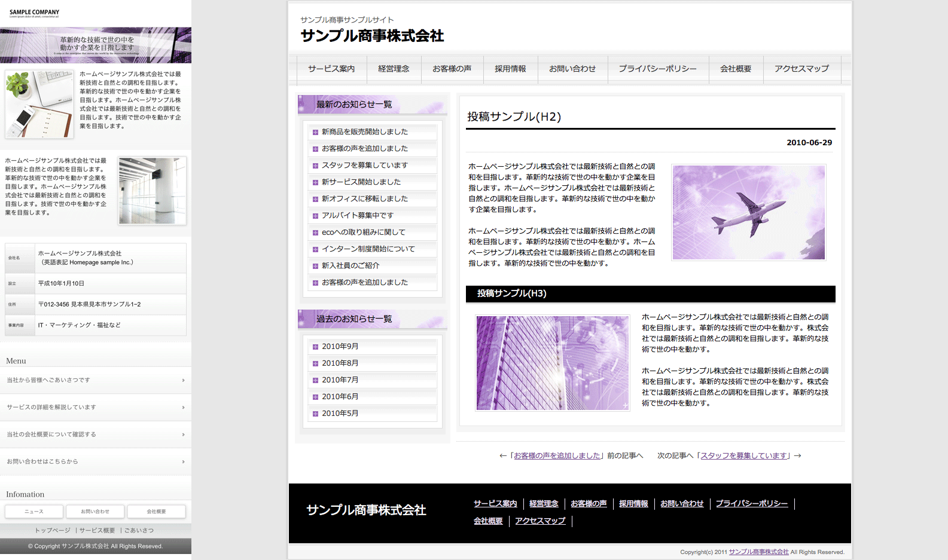Click plus icon beside ecoへの取り組みに関して
948x560 pixels.
315,232
